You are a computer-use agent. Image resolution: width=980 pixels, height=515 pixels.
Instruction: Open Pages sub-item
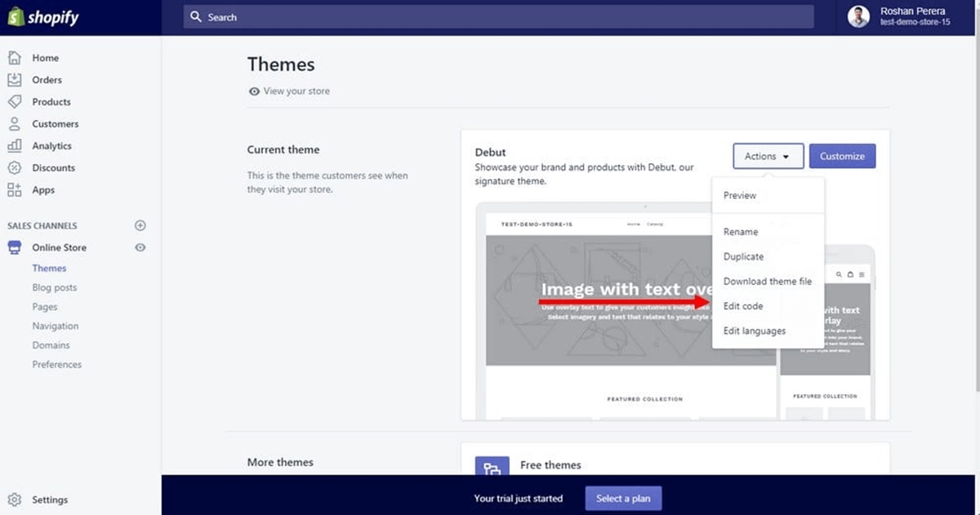coord(45,307)
